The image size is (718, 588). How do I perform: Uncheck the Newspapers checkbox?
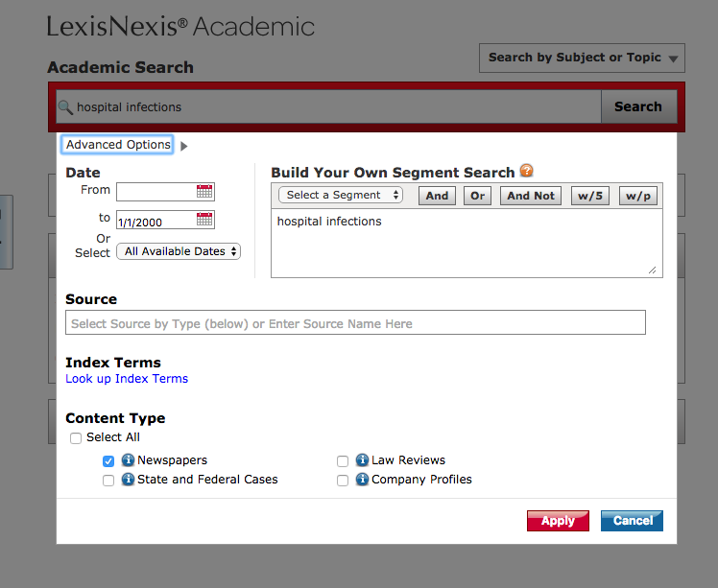click(108, 460)
